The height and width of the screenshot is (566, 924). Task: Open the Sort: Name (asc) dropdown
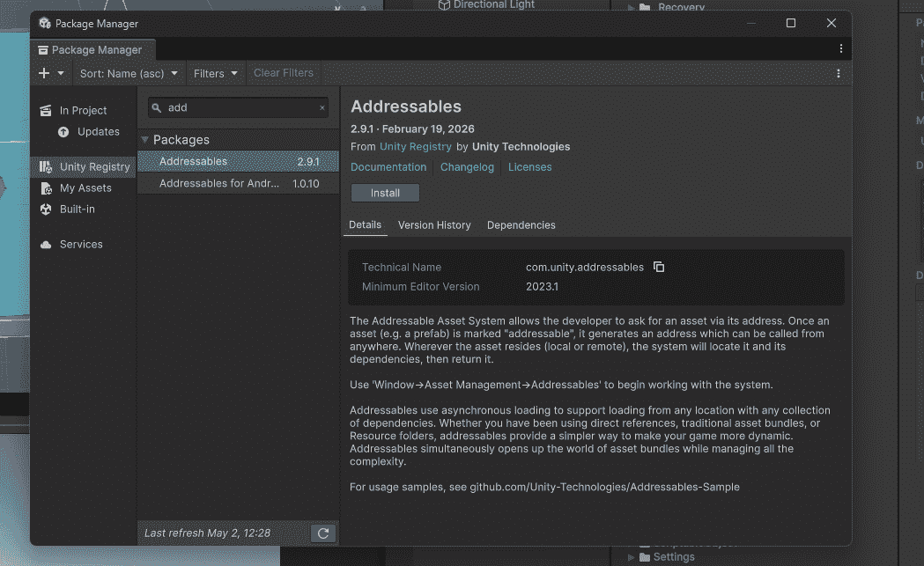tap(129, 73)
